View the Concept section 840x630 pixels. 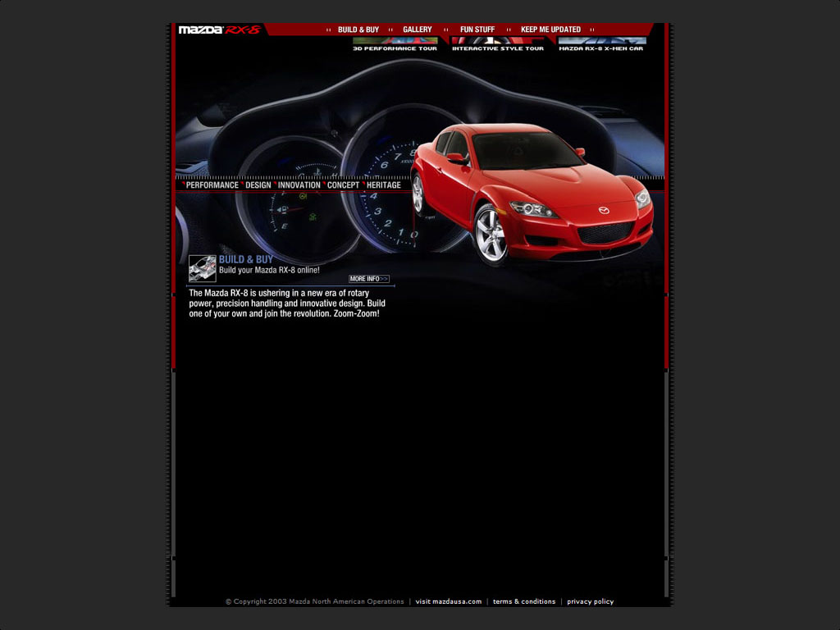point(344,185)
